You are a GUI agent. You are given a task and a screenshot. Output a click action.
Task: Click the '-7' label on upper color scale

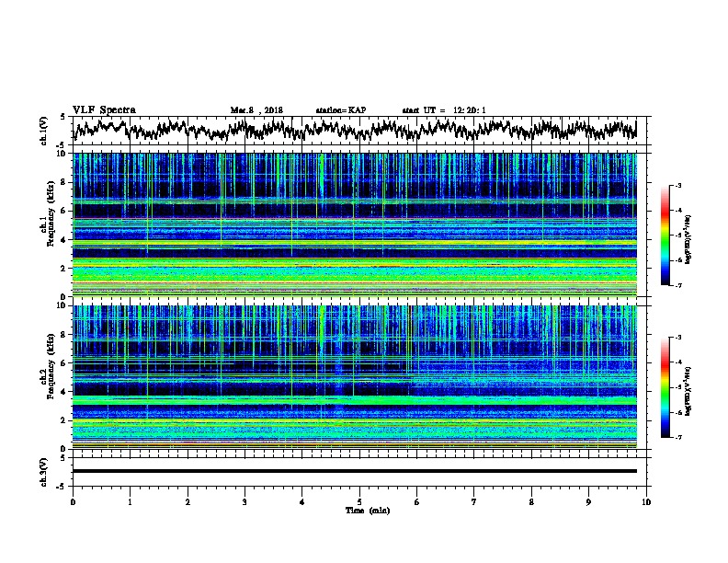[677, 285]
